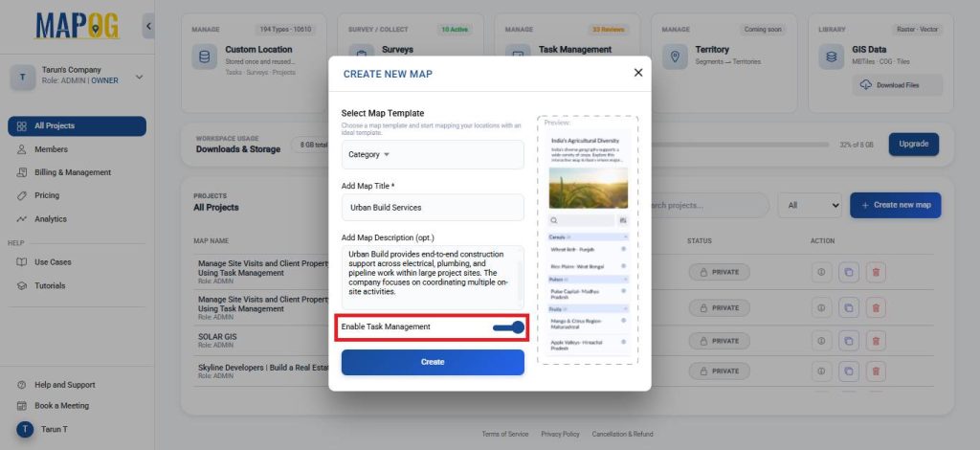Click the Create new map button
The image size is (980, 450).
(895, 205)
